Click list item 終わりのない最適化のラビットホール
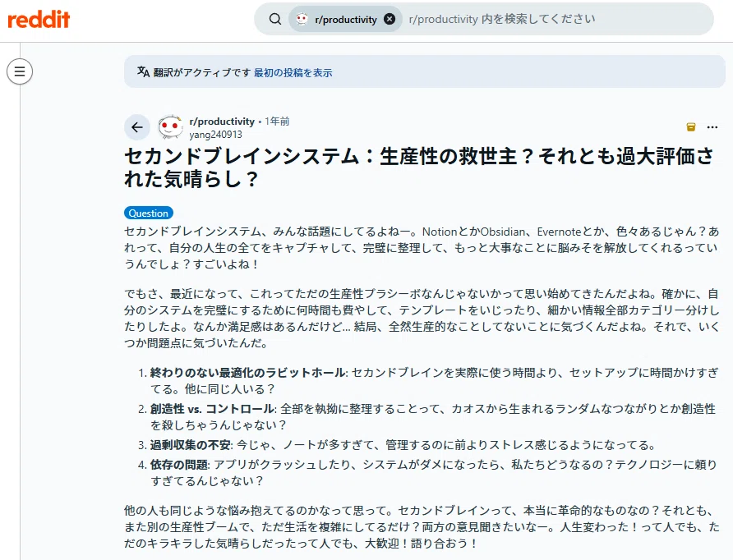Image resolution: width=733 pixels, height=560 pixels. click(434, 381)
